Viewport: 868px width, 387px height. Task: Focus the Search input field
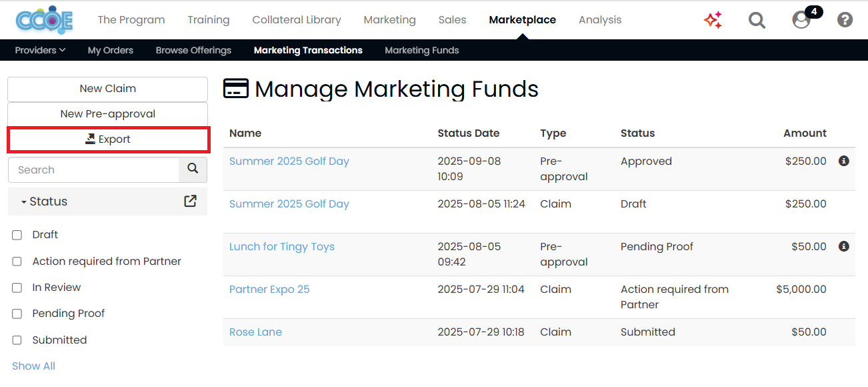tap(93, 169)
